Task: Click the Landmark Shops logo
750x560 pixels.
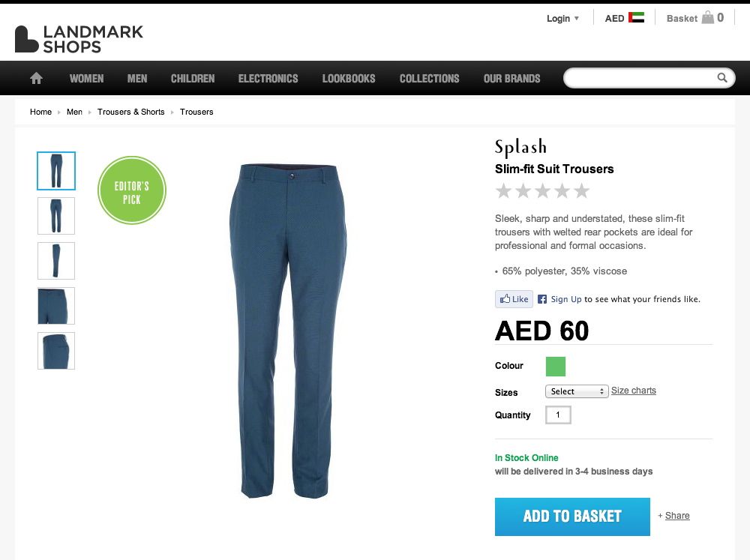Action: pos(79,39)
